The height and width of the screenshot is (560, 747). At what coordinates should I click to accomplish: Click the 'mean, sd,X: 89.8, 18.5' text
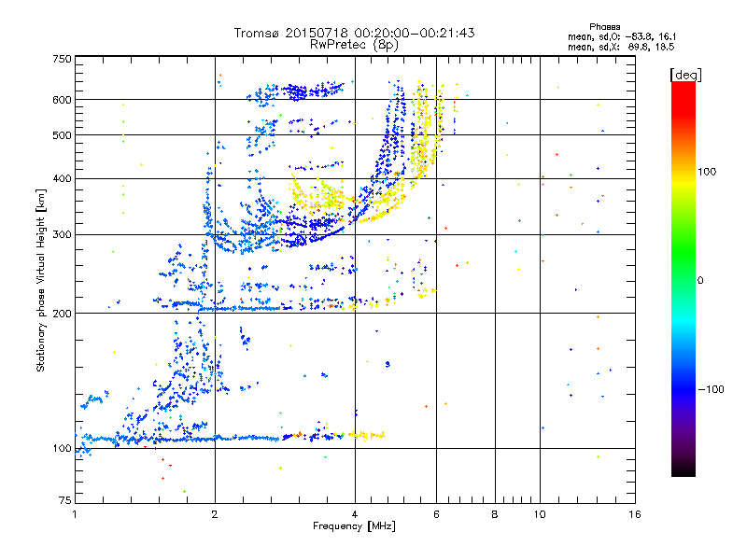[621, 47]
